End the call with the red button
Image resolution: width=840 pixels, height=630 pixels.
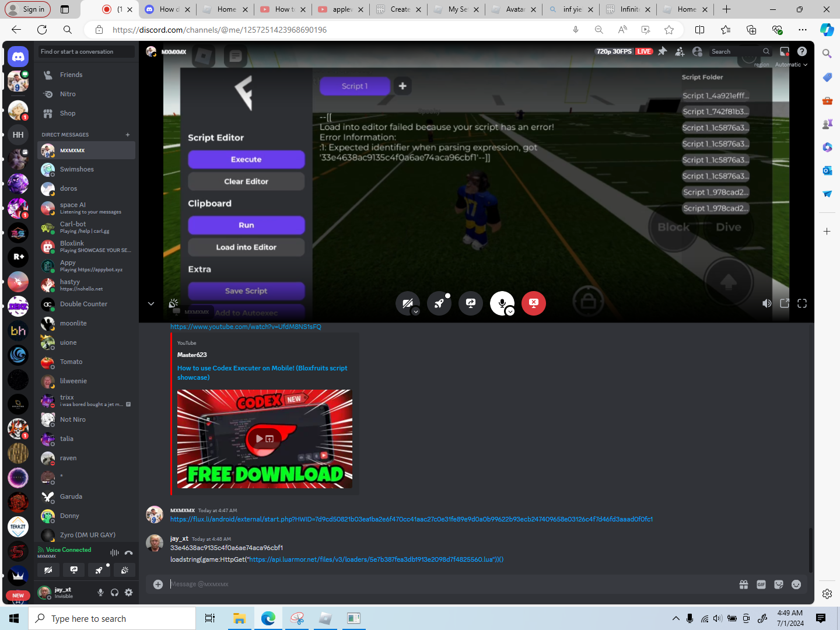(x=534, y=303)
